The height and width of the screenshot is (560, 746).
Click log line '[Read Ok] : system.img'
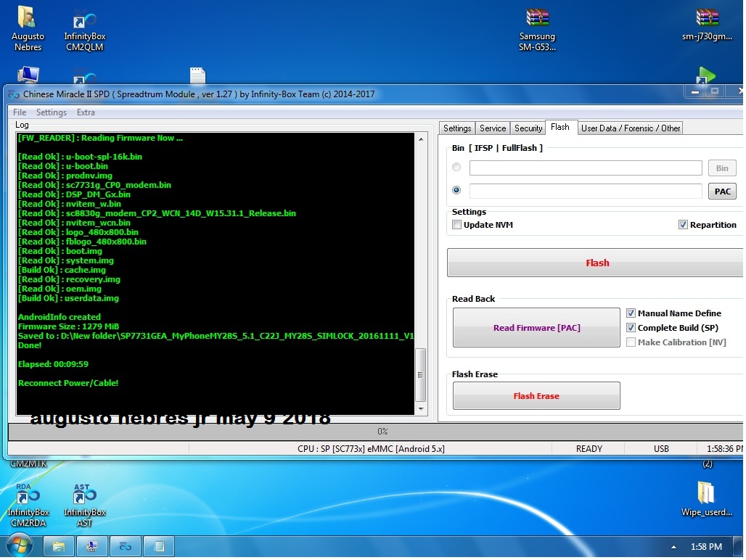click(65, 260)
